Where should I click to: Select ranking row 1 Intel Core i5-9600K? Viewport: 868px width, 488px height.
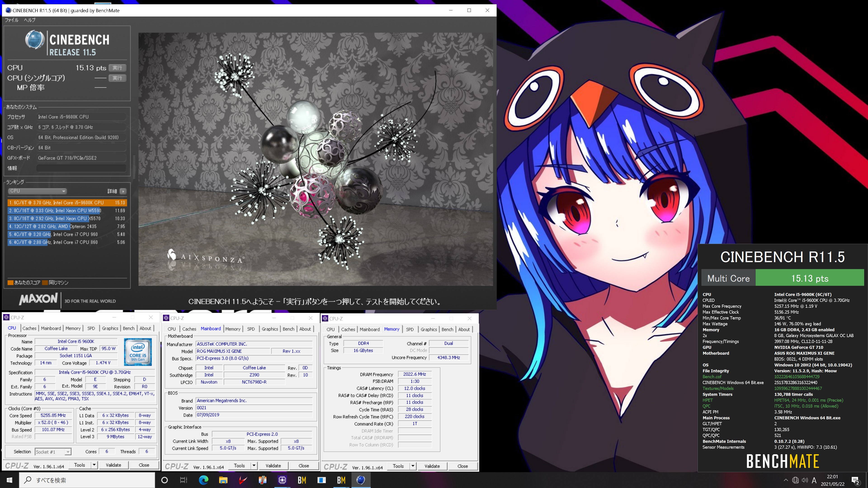tap(67, 203)
